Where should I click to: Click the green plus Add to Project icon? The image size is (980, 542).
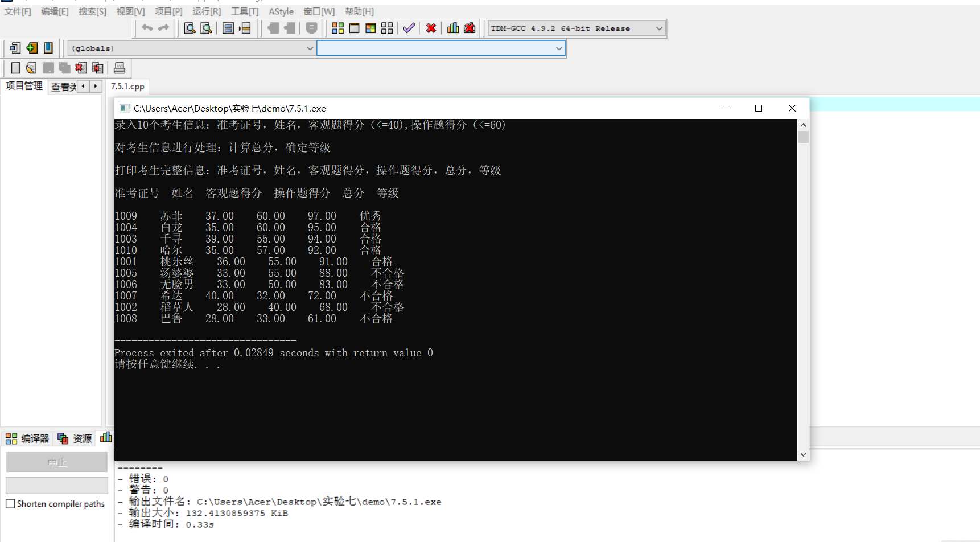(32, 48)
